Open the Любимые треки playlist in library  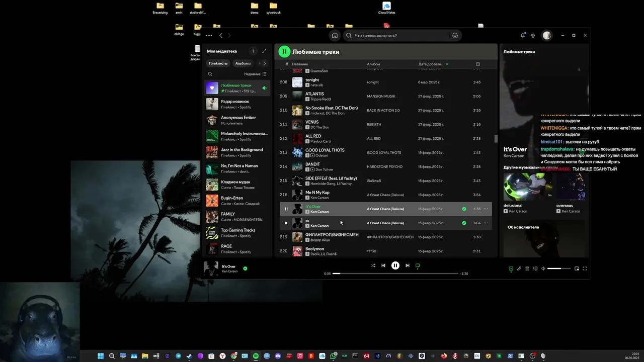pyautogui.click(x=237, y=88)
